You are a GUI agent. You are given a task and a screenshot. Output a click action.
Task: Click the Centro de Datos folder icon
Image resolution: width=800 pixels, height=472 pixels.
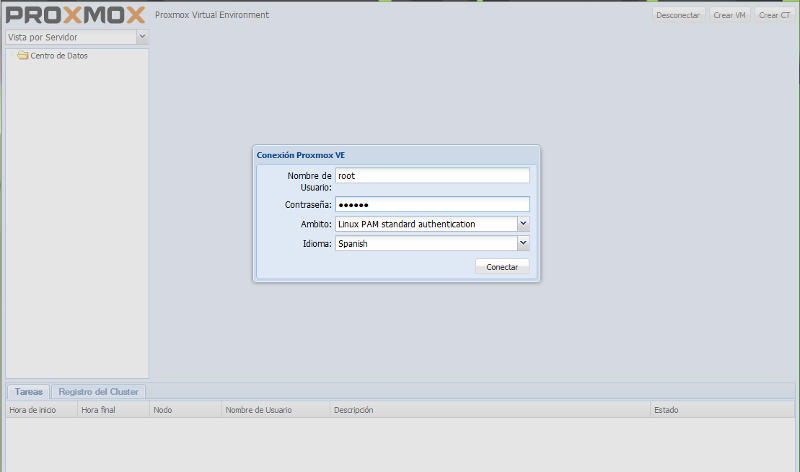[x=22, y=55]
